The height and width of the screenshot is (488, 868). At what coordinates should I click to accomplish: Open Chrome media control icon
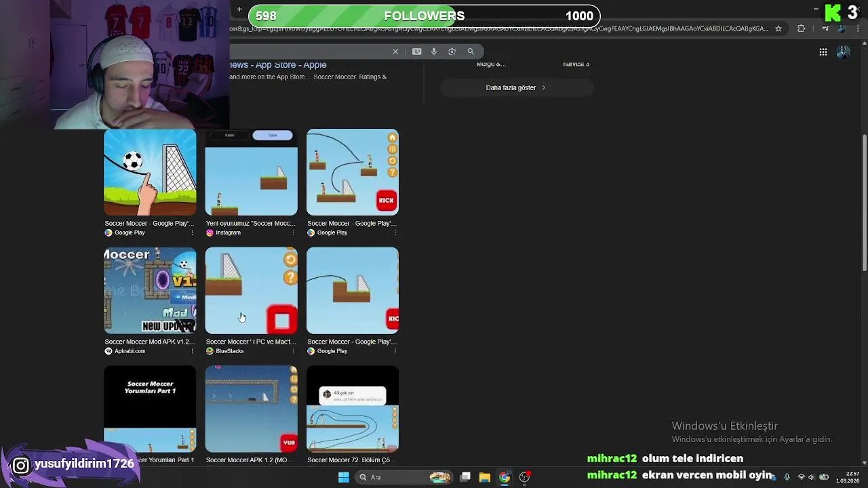(825, 28)
